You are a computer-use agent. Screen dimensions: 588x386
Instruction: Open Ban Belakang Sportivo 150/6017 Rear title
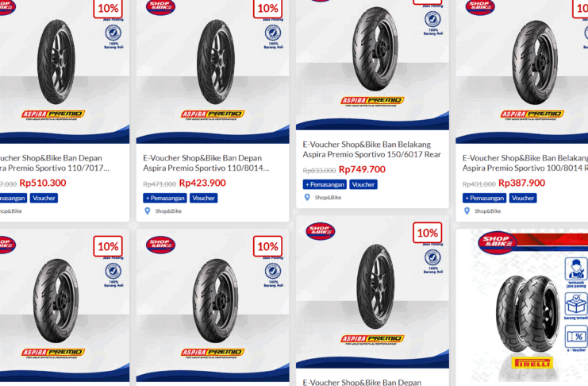coord(371,149)
